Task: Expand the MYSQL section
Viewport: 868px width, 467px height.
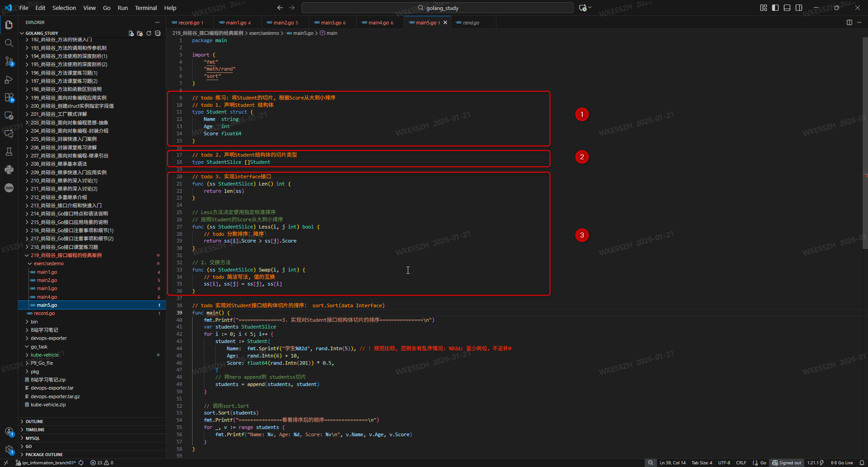Action: [x=92, y=438]
